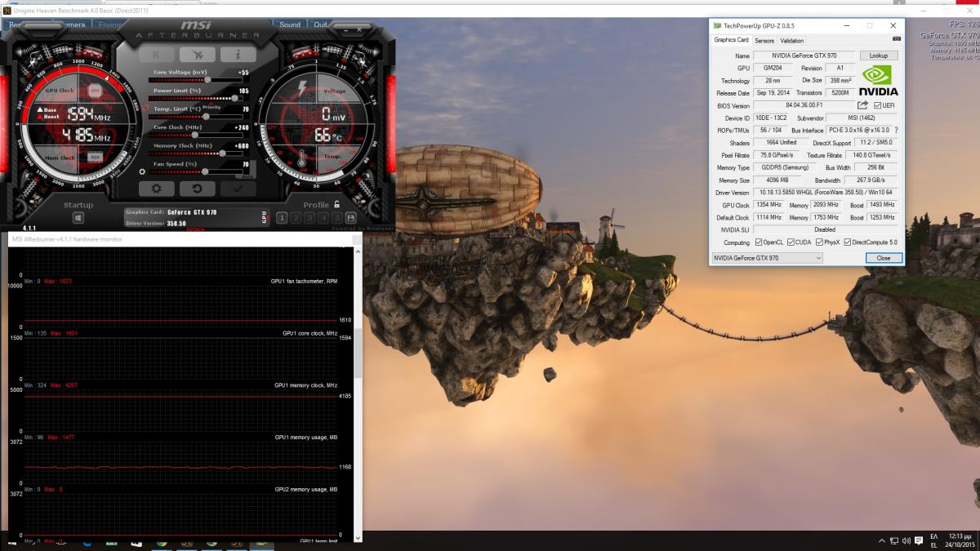The width and height of the screenshot is (980, 551).
Task: Click the Close button in GPU-Z
Action: [x=884, y=258]
